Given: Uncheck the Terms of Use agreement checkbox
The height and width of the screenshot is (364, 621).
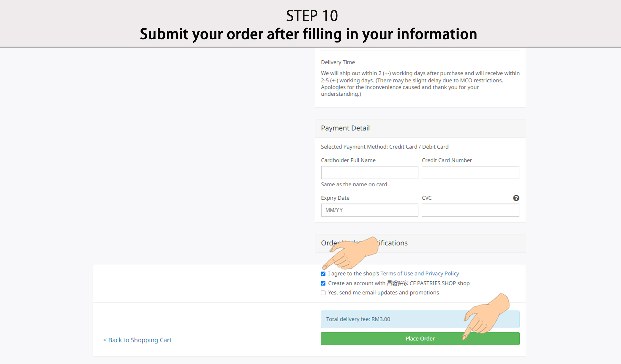Looking at the screenshot, I should pos(323,274).
